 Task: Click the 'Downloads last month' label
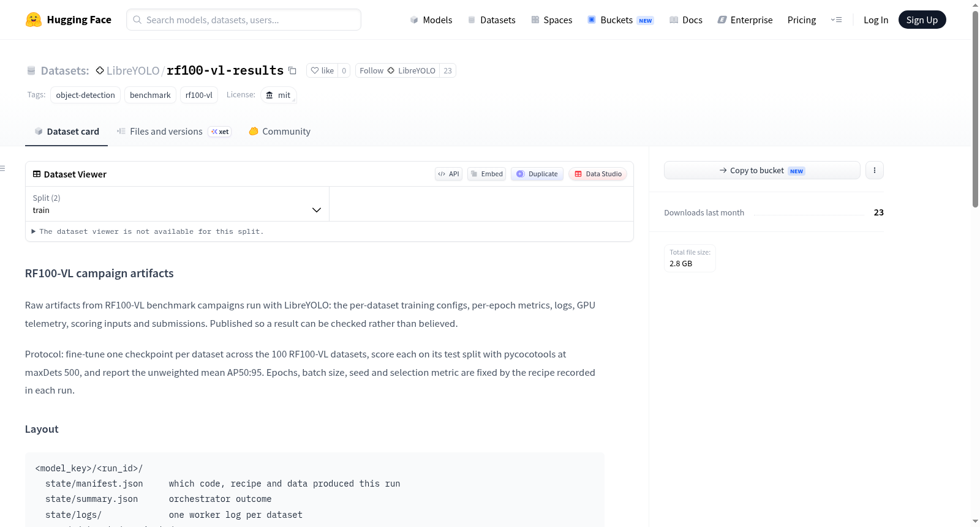(704, 212)
